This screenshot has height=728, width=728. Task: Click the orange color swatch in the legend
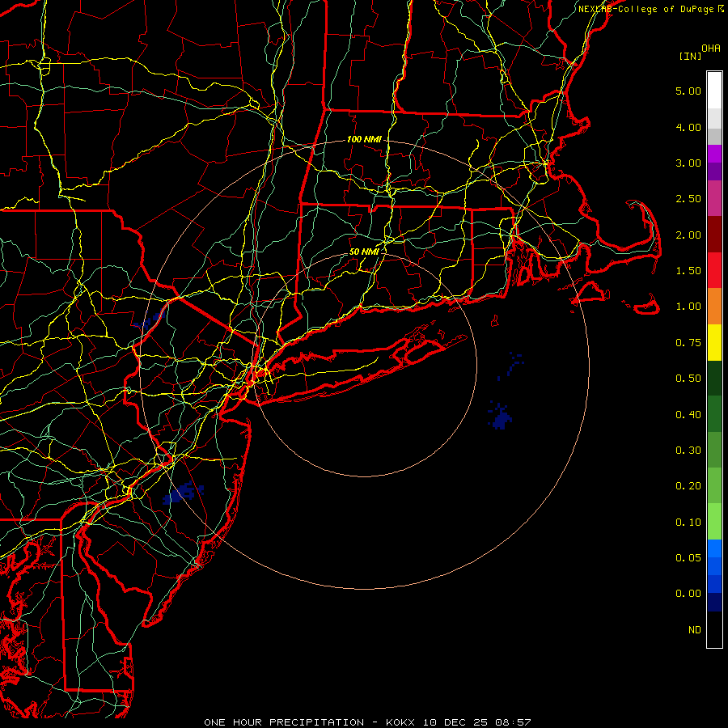point(714,307)
